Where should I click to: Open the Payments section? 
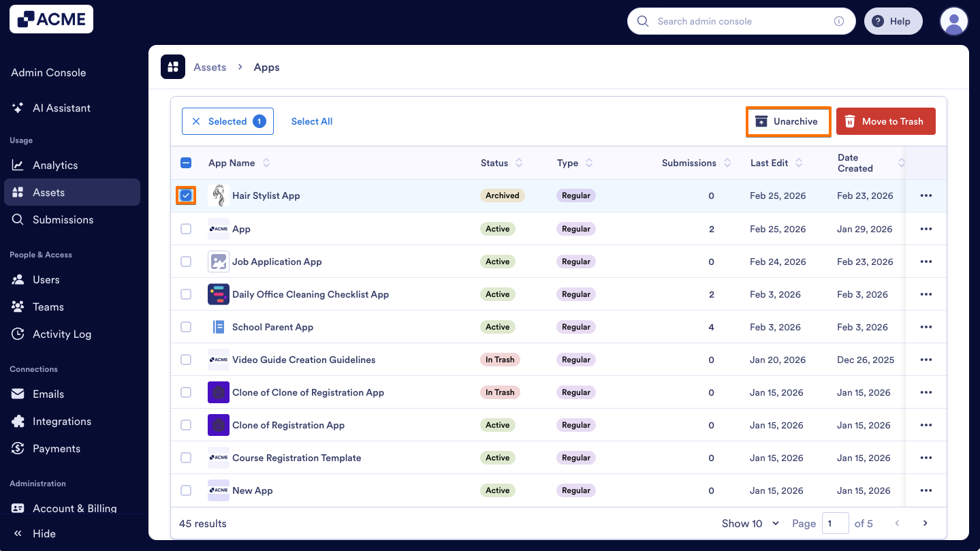57,448
